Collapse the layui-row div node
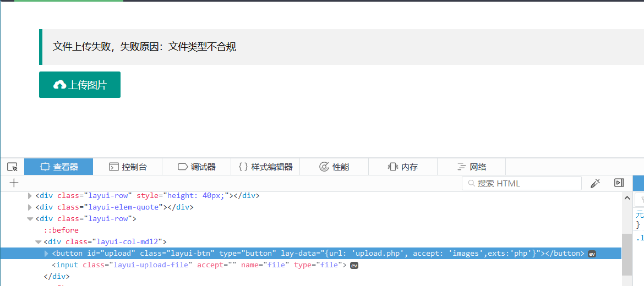Screen dimensions: 644x286 point(30,219)
